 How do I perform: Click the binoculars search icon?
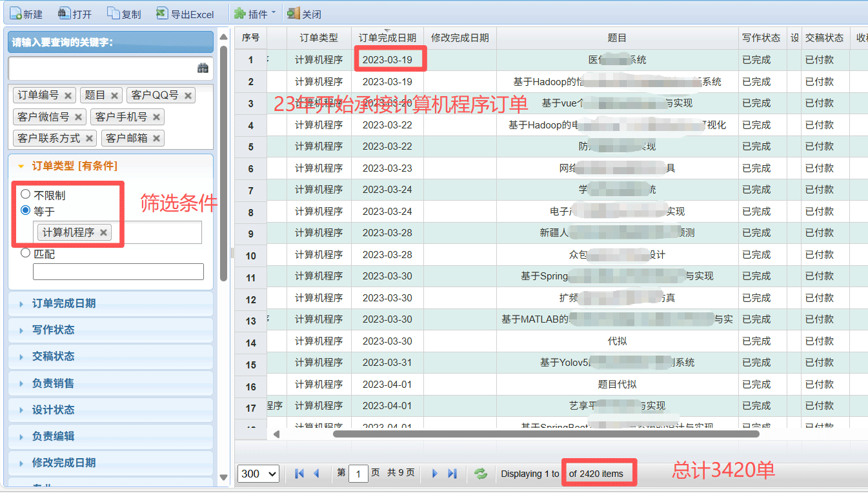tap(203, 68)
